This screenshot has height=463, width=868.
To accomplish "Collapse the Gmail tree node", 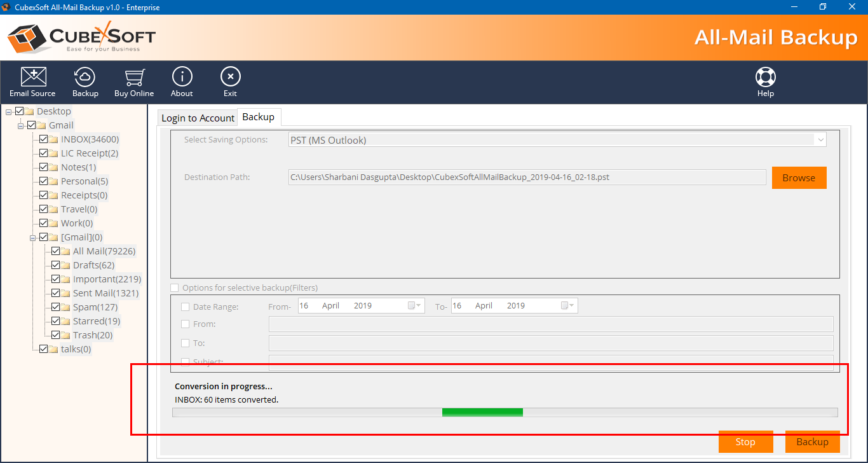I will pyautogui.click(x=20, y=125).
